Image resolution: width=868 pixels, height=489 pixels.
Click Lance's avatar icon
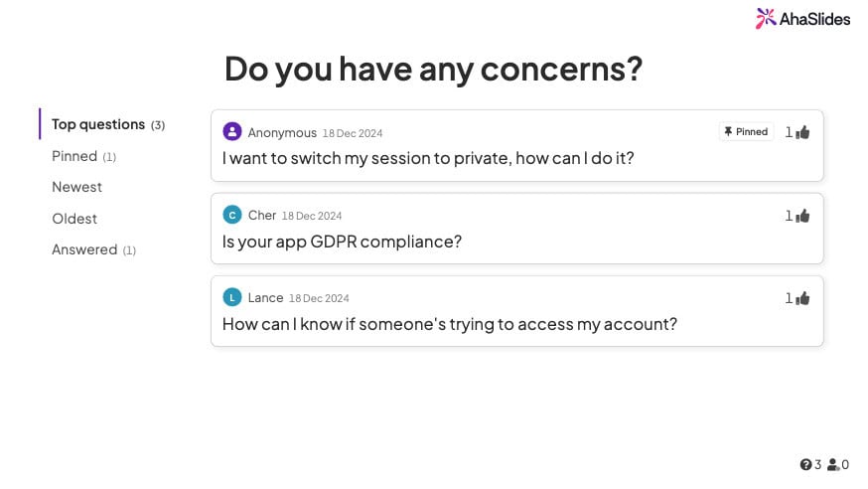tap(232, 297)
